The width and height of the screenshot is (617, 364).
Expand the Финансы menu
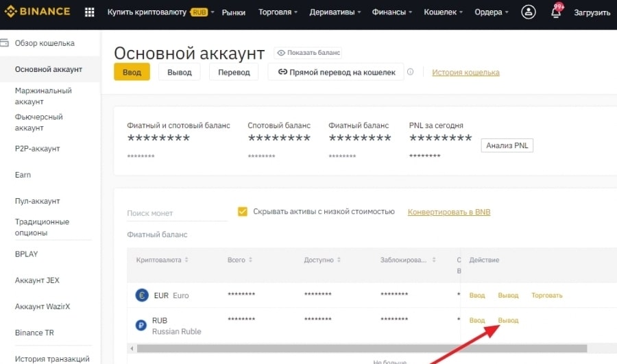coord(392,12)
